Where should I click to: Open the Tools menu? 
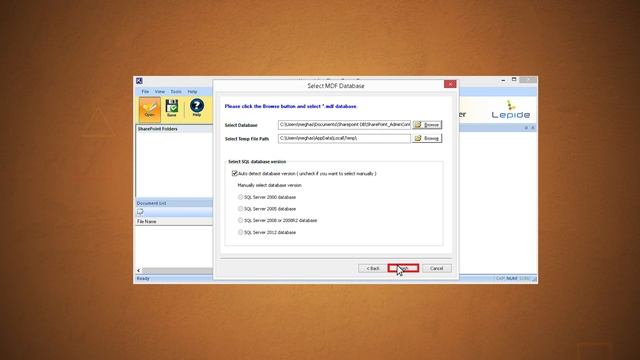pyautogui.click(x=176, y=92)
